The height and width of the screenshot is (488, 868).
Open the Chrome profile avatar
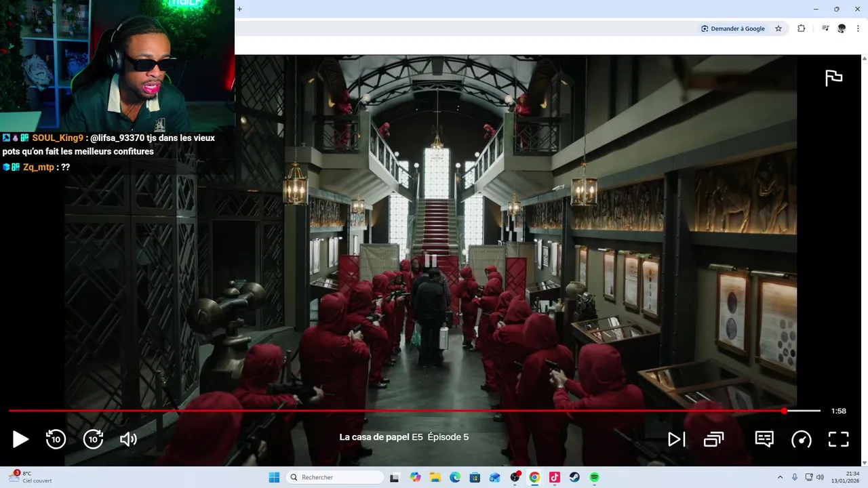pyautogui.click(x=842, y=28)
